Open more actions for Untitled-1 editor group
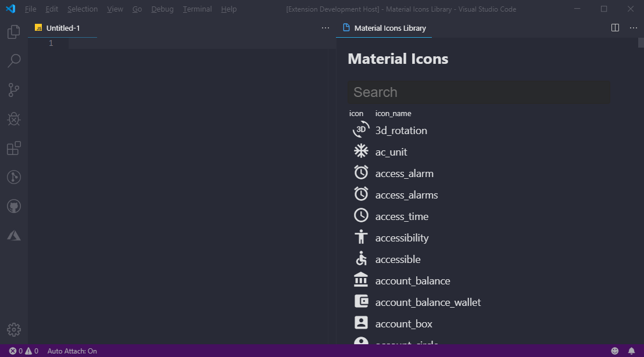The height and width of the screenshot is (357, 644). [x=325, y=28]
